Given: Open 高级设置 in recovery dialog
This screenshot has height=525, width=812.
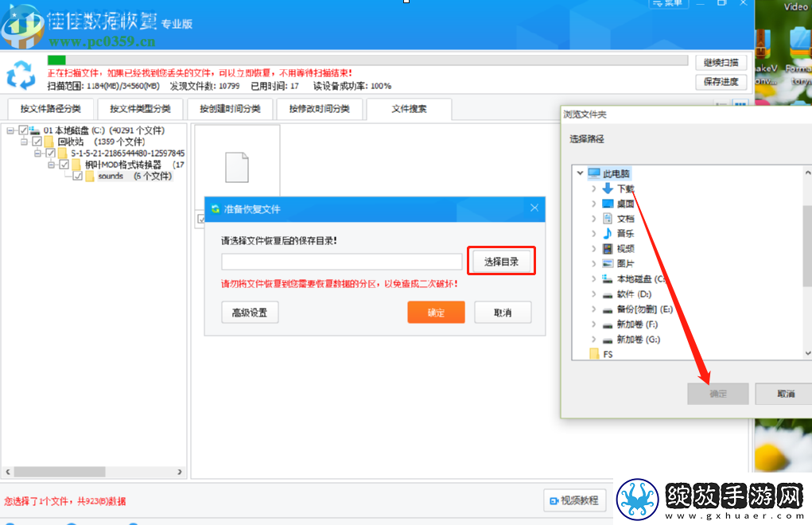Looking at the screenshot, I should pos(250,312).
